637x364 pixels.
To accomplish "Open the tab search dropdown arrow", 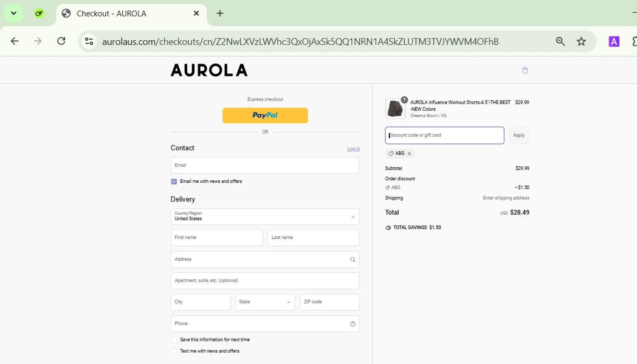I will pyautogui.click(x=14, y=13).
